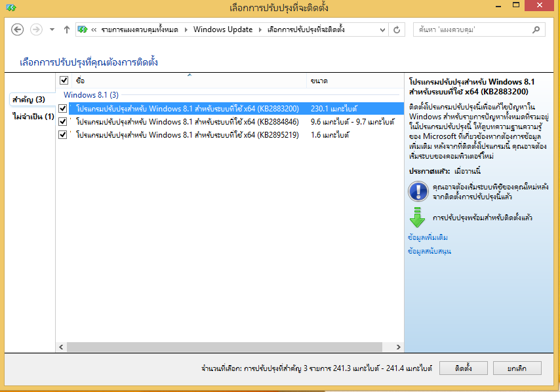This screenshot has width=560, height=392.
Task: Click the 'ยกเลิก' cancel button
Action: 517,368
